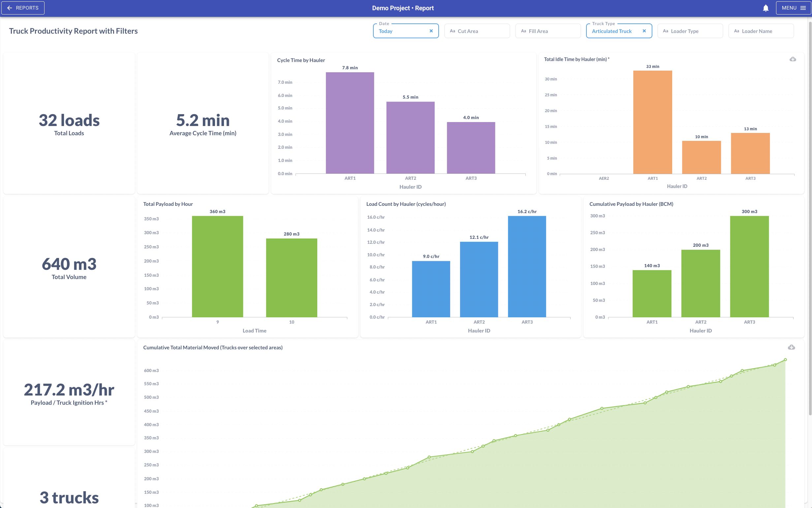Click the page vertical scrollbar
This screenshot has width=812, height=508.
point(810,218)
